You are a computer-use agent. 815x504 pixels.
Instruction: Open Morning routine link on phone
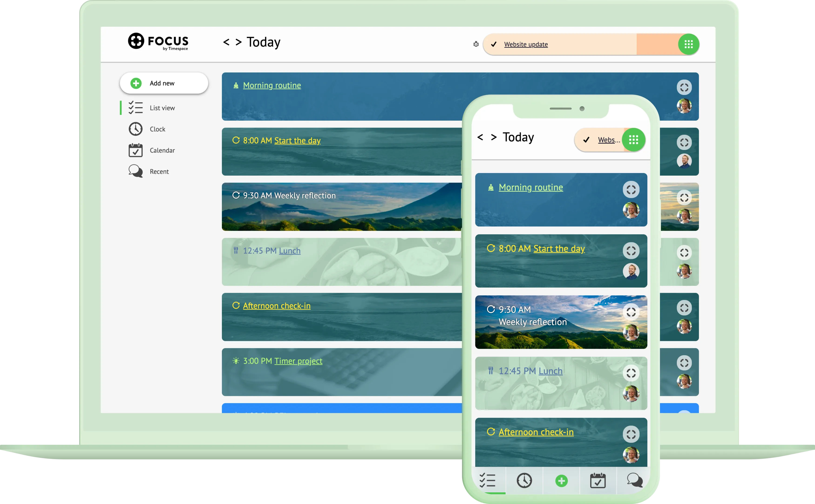531,187
